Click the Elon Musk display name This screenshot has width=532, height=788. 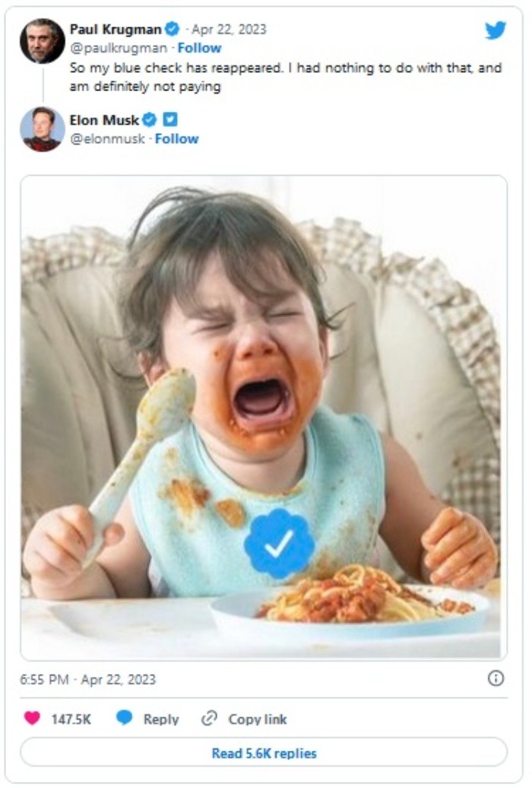coord(104,119)
